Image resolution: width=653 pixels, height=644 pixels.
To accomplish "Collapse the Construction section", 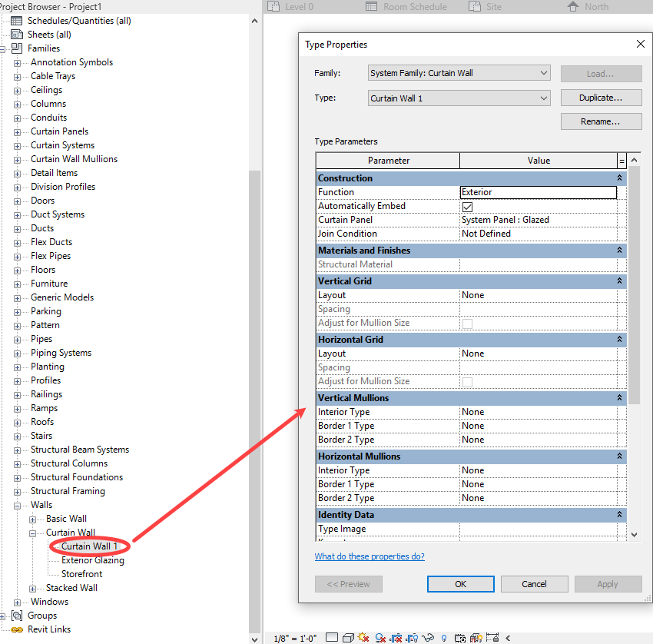I will point(619,178).
